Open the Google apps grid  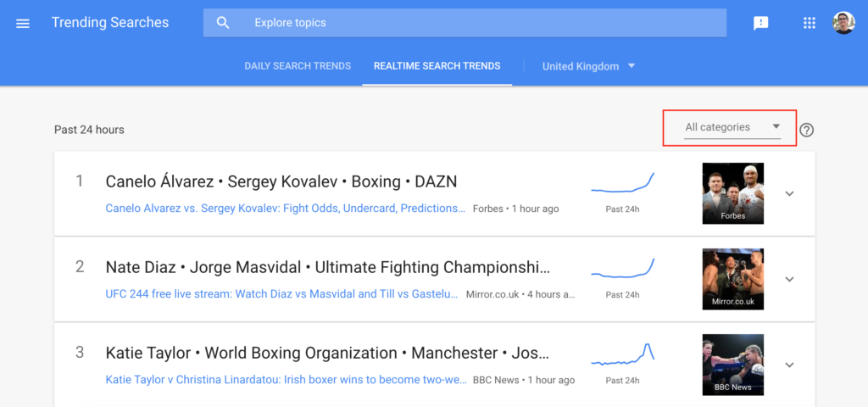pyautogui.click(x=810, y=23)
